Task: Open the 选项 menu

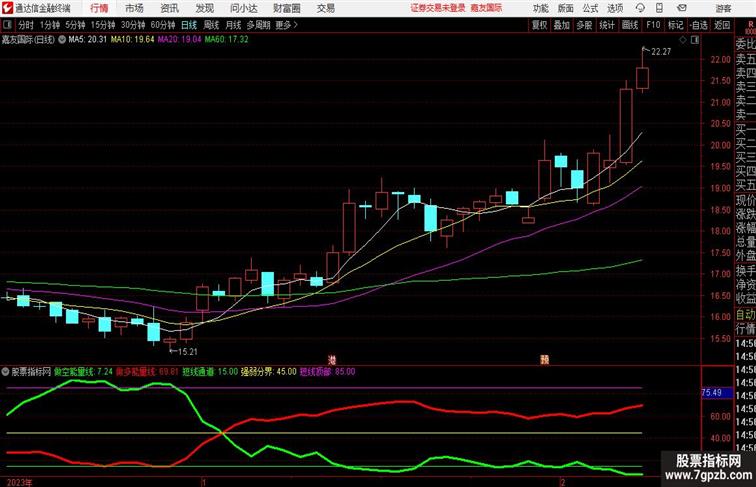Action: (x=615, y=8)
